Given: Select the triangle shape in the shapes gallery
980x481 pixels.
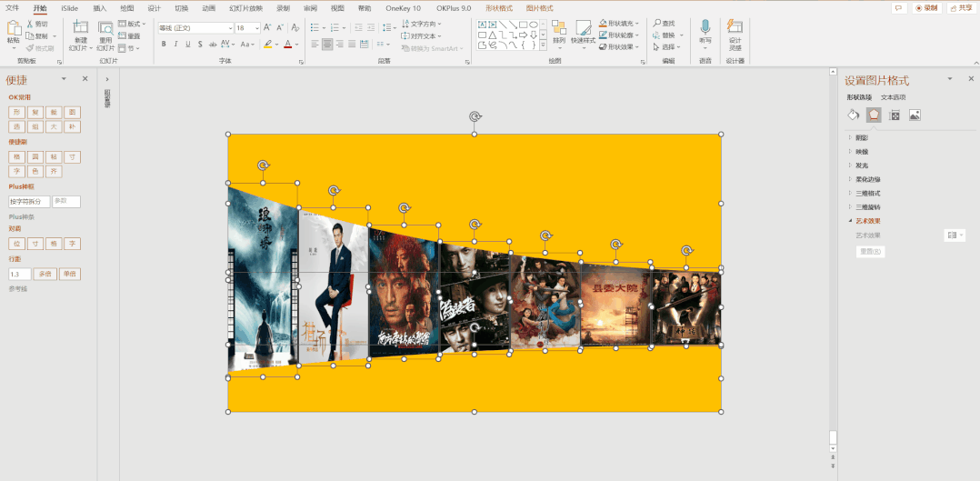Looking at the screenshot, I should point(493,35).
